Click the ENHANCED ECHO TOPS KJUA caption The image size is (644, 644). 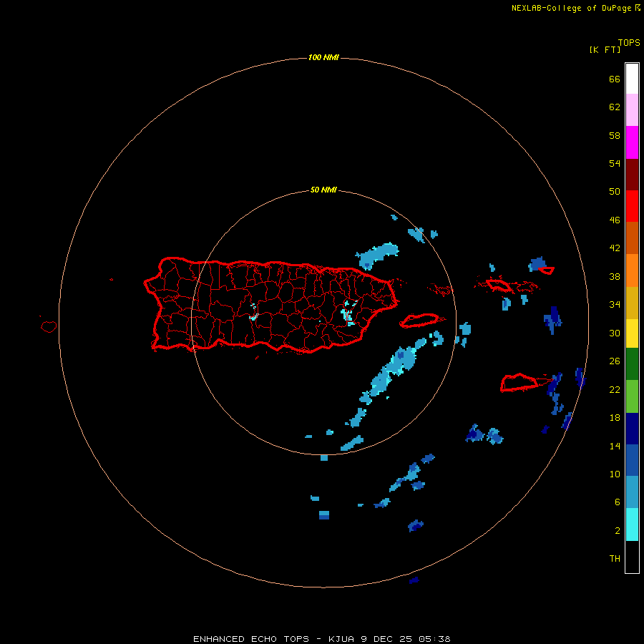tap(322, 639)
